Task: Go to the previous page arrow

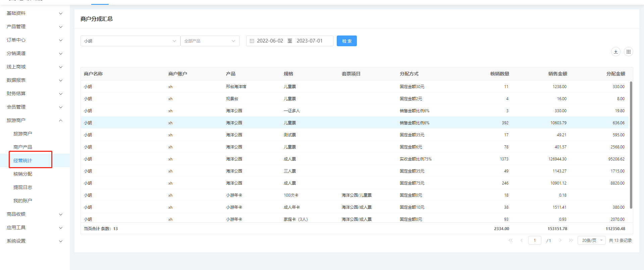Action: click(522, 240)
